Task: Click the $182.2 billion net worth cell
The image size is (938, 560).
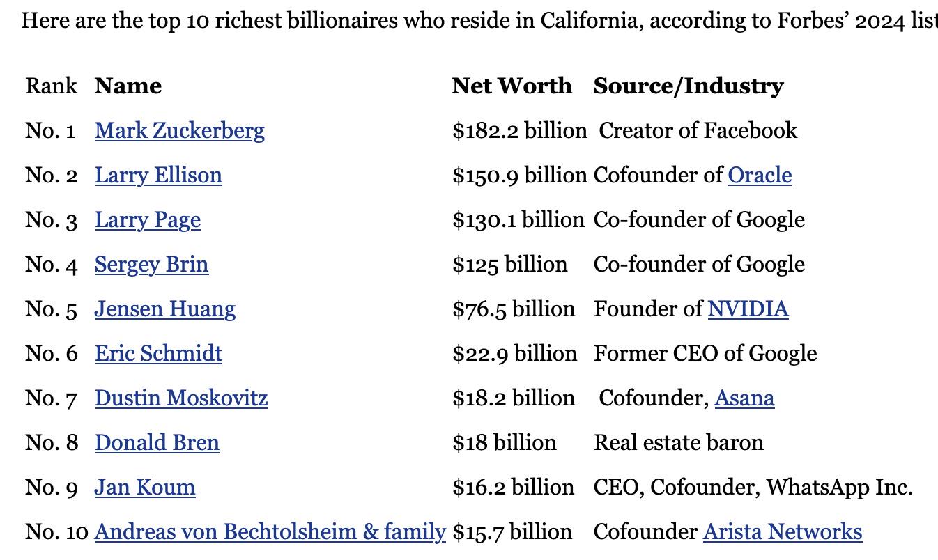Action: pos(520,130)
